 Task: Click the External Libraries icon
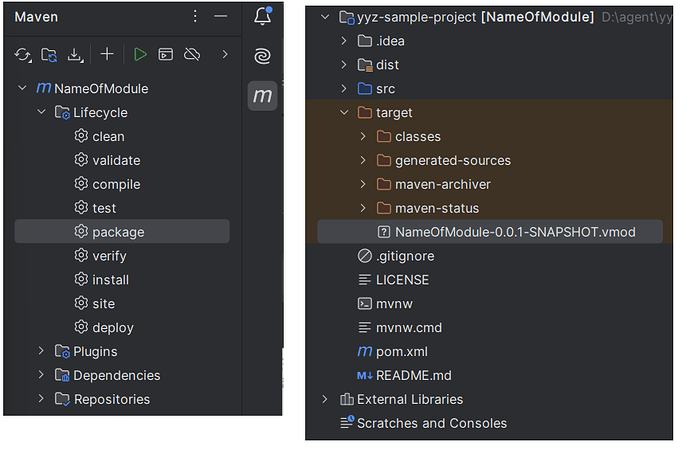(x=347, y=399)
